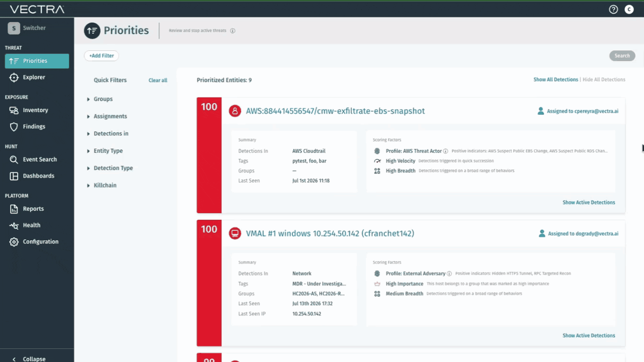This screenshot has height=362, width=644.
Task: Click the 'AWS Cloudtrail' detections value
Action: (308, 151)
